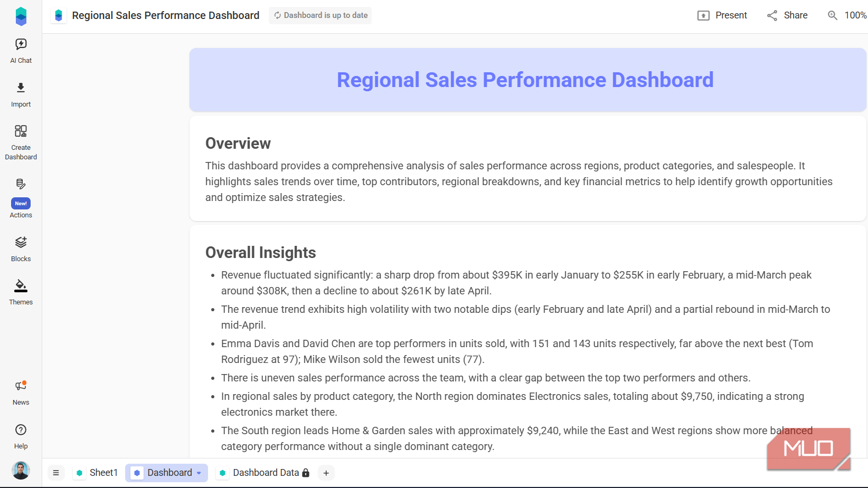
Task: Click the bullet about North region Electronics
Action: click(513, 404)
